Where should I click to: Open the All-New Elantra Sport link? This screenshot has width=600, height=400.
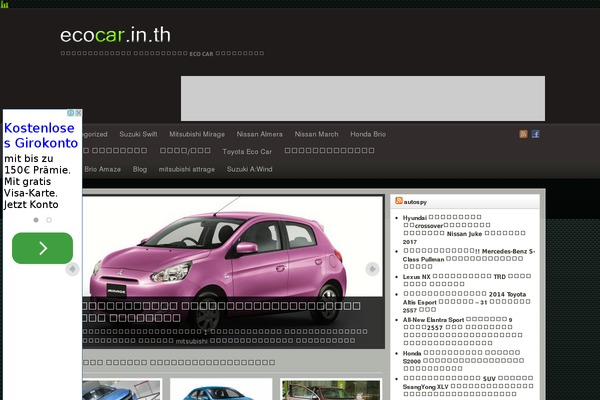click(x=463, y=331)
